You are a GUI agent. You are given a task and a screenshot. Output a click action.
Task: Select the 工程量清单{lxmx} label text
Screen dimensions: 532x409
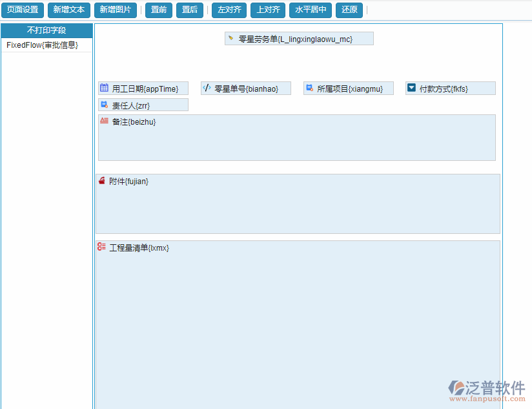[x=139, y=247]
